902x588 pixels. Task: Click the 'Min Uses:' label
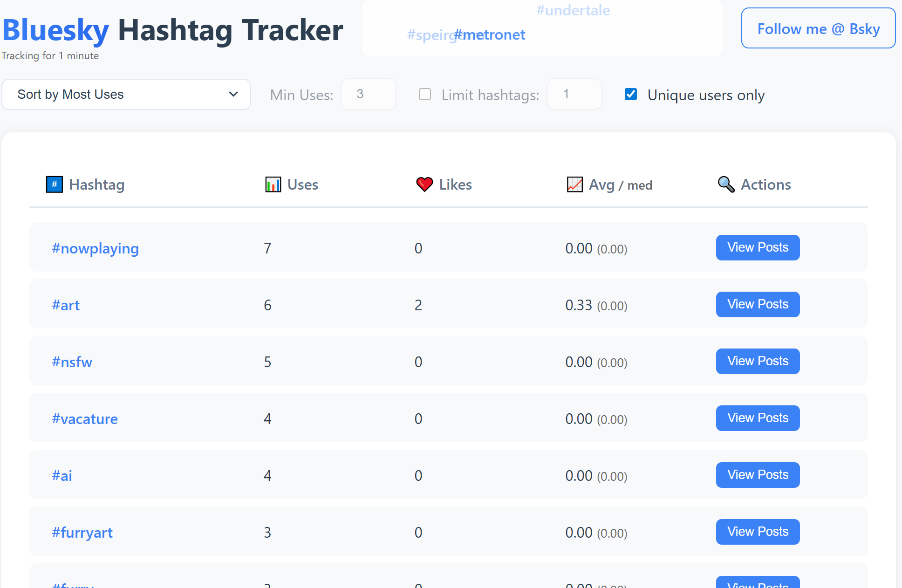pos(301,95)
